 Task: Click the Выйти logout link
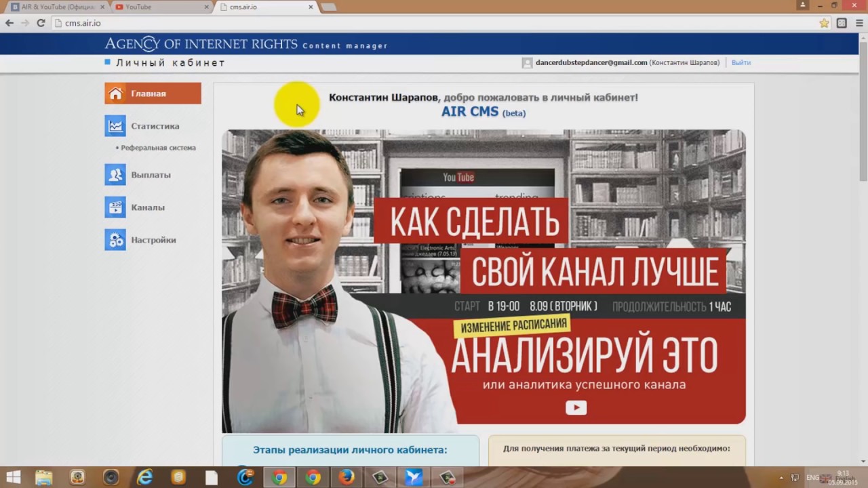(x=741, y=62)
